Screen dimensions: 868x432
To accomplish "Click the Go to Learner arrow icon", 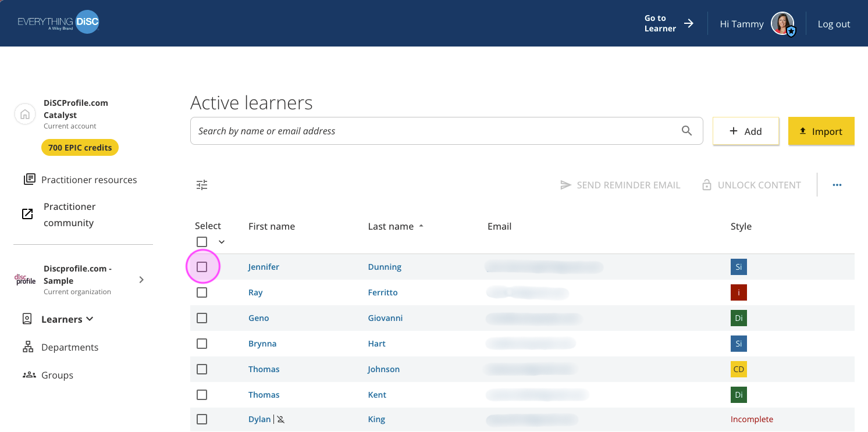I will coord(689,23).
